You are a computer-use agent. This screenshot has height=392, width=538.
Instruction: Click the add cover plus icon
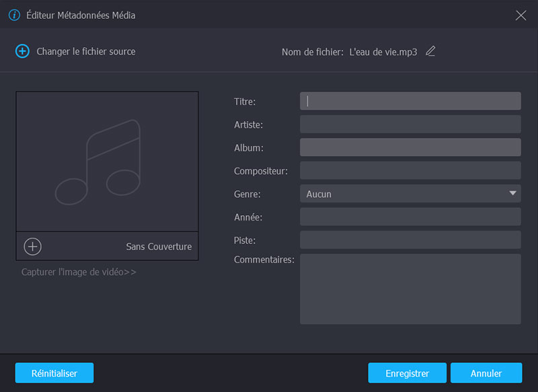click(32, 246)
